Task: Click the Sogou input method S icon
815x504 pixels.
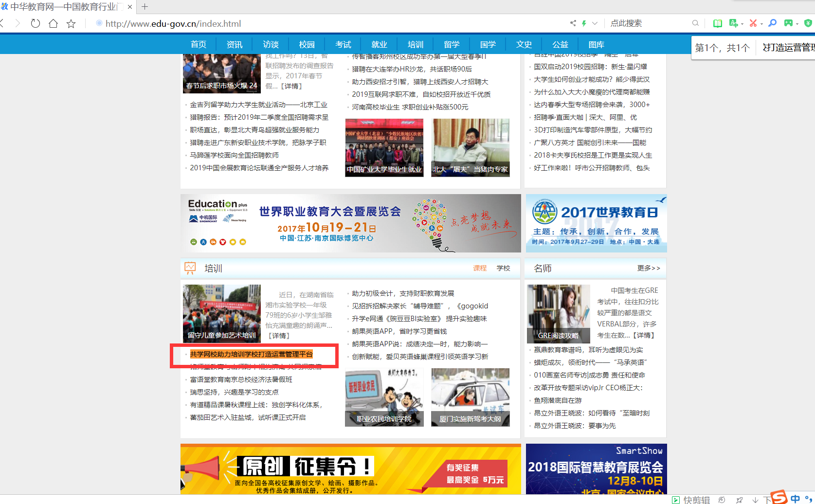Action: tap(779, 497)
